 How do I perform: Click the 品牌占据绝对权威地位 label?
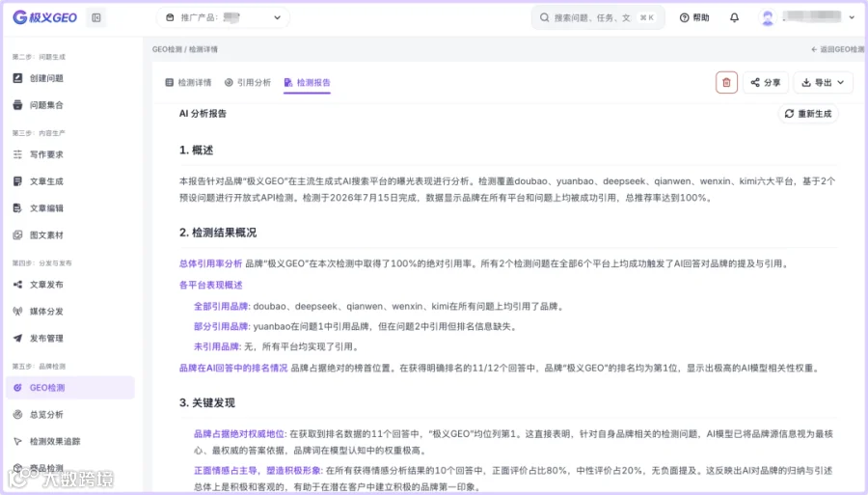pyautogui.click(x=239, y=434)
